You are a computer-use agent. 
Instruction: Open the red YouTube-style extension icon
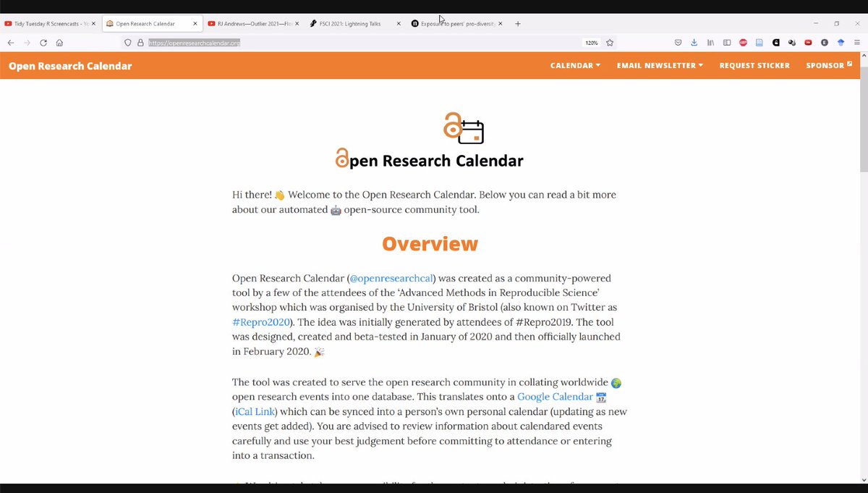tap(808, 43)
